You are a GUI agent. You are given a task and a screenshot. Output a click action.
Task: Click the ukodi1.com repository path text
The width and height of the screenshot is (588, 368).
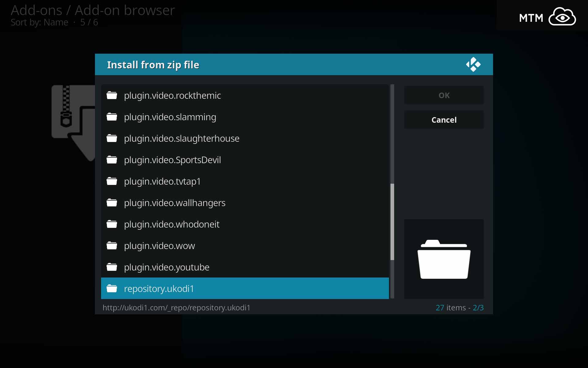click(176, 308)
